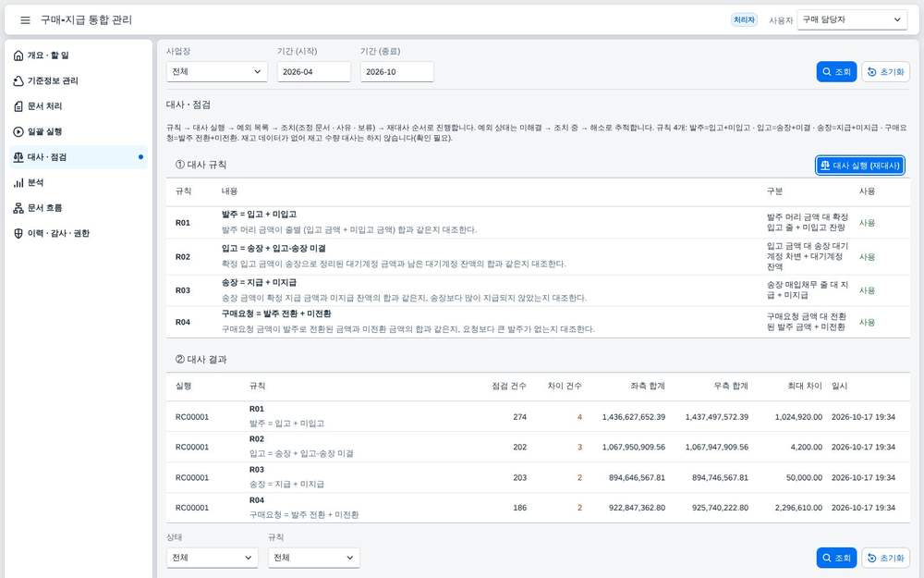The height and width of the screenshot is (578, 924).
Task: Select 일괄 실행 in sidebar
Action: (79, 131)
